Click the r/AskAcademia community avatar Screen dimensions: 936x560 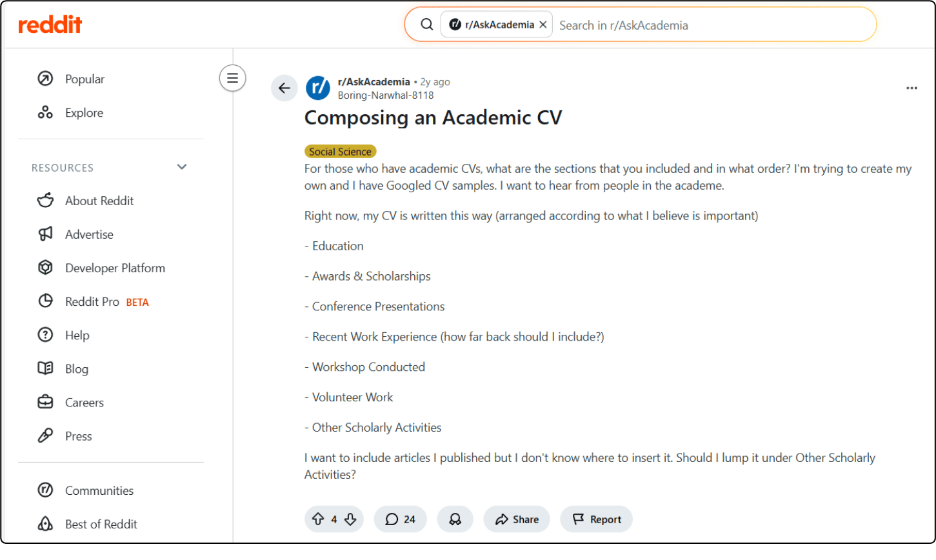tap(318, 88)
